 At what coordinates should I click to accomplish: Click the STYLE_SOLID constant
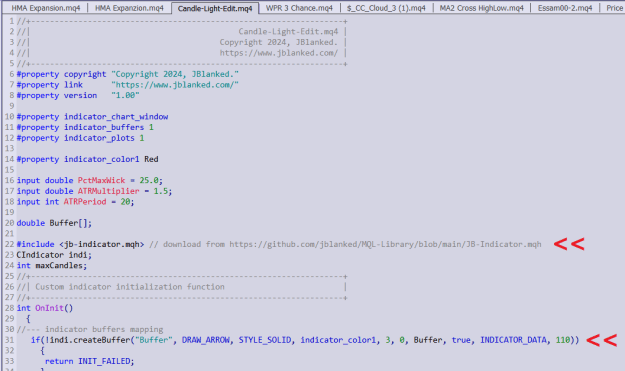tap(265, 340)
